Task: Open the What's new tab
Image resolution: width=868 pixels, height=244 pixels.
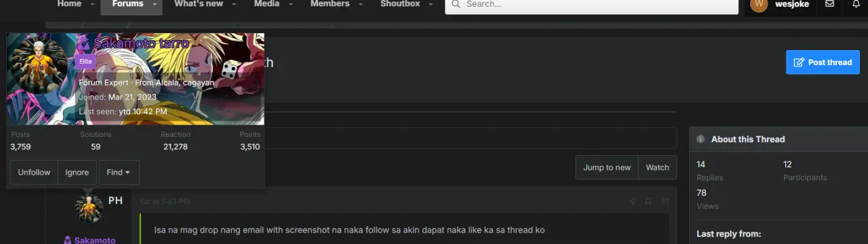Action: (198, 4)
